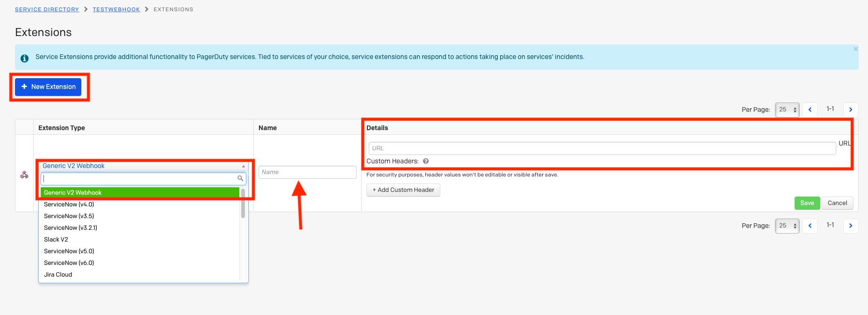Dismiss the info banner with the X
868x315 pixels.
855,49
